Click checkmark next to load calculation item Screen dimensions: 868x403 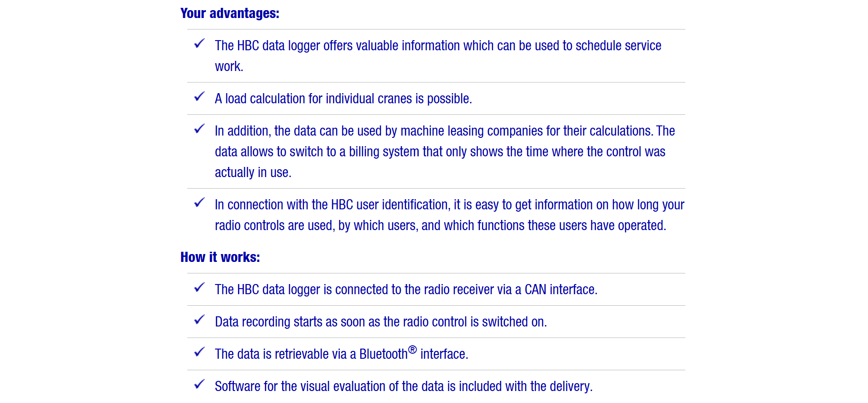point(199,97)
